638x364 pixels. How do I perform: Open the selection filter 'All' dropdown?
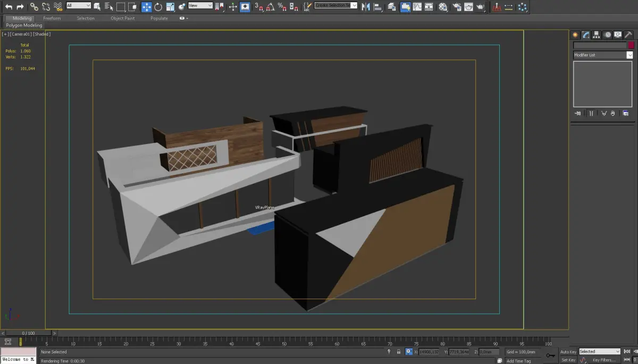79,6
